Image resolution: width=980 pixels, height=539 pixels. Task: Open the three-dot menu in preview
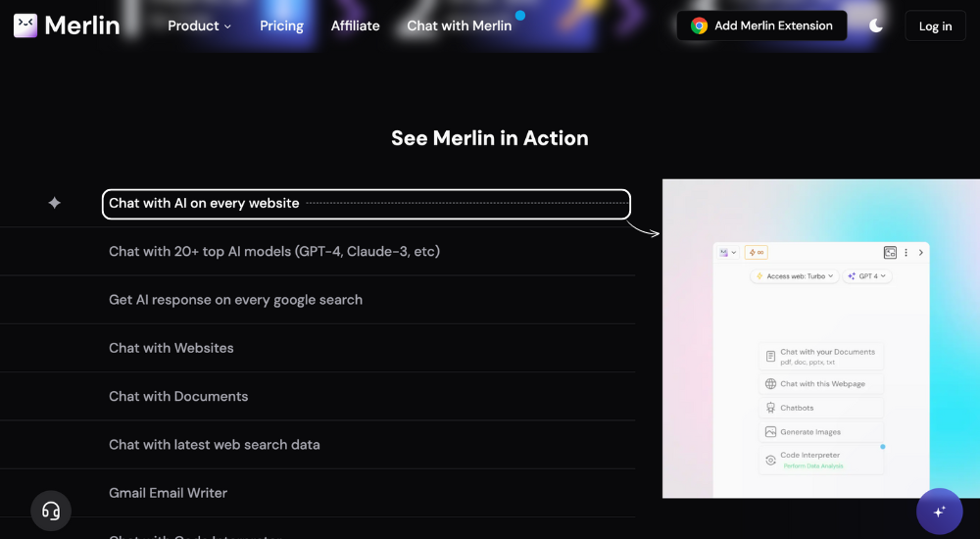coord(906,253)
